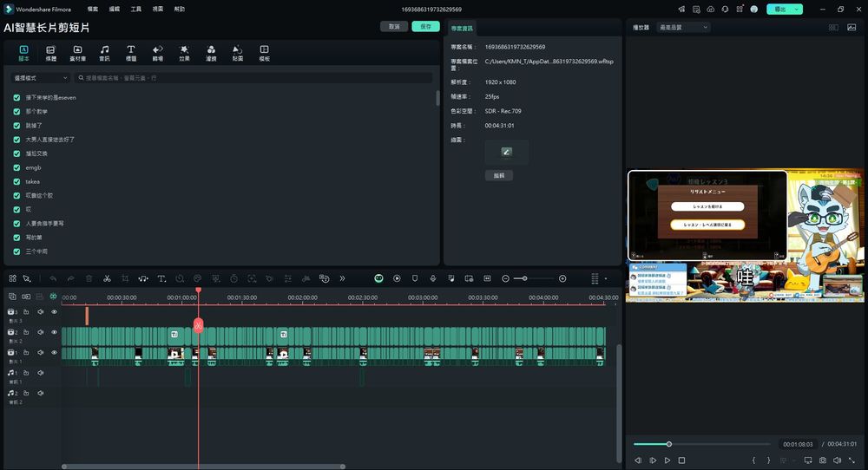The width and height of the screenshot is (868, 470).
Task: Switch to the effects sparkle tab
Action: click(184, 53)
